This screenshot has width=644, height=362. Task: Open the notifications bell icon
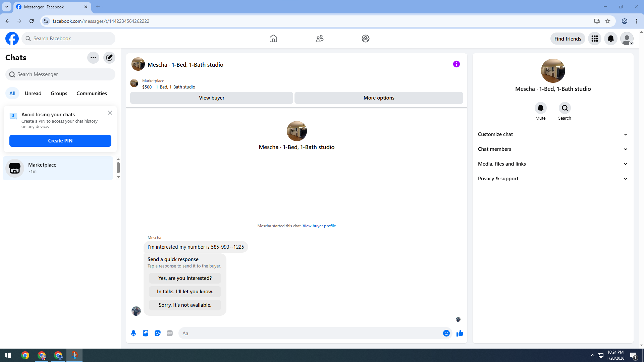coord(611,39)
